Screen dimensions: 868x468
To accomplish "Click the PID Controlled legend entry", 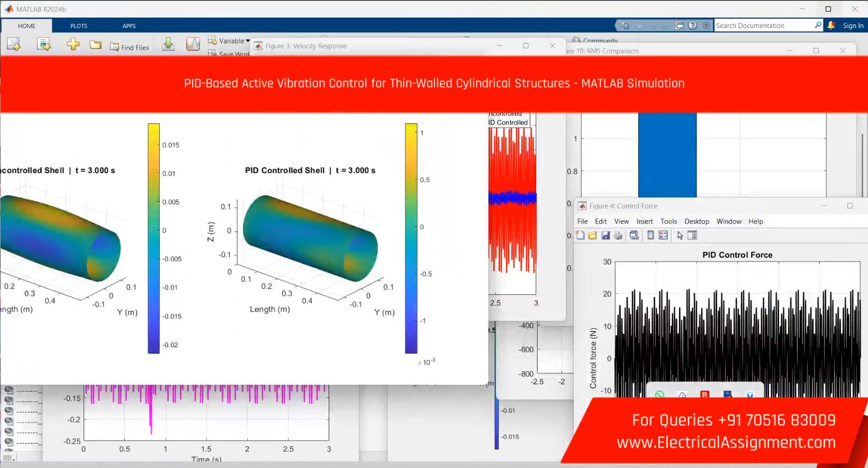I will click(508, 122).
